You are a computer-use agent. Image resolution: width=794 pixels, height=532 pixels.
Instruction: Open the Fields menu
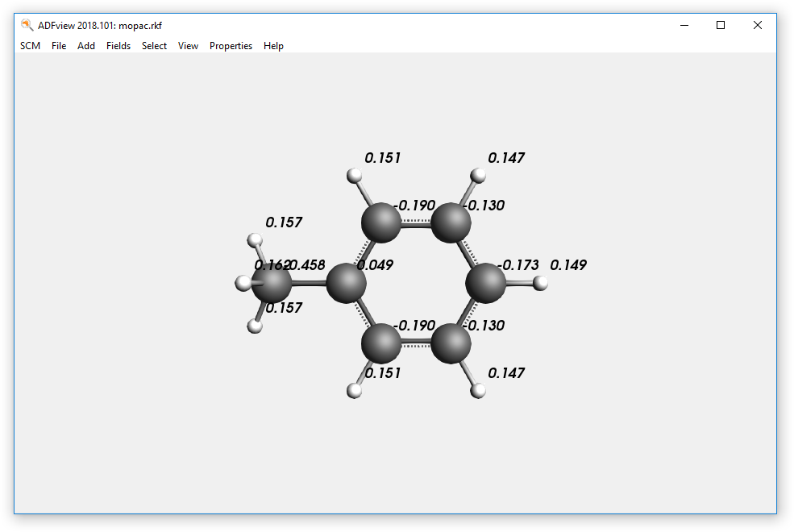[x=118, y=46]
